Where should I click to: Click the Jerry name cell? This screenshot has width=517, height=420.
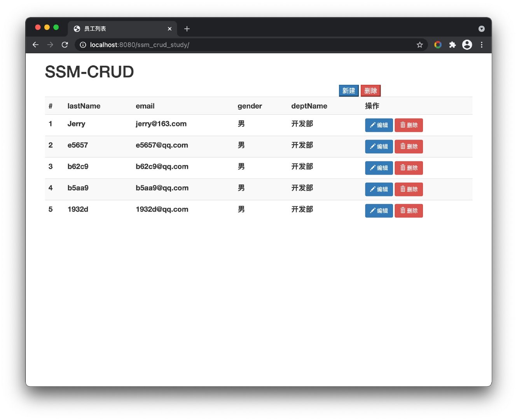[x=76, y=124]
